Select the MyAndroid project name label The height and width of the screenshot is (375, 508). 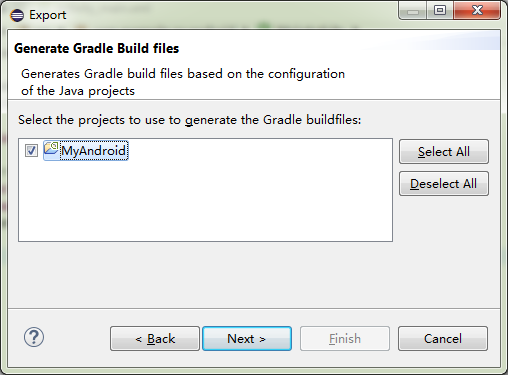pos(94,151)
